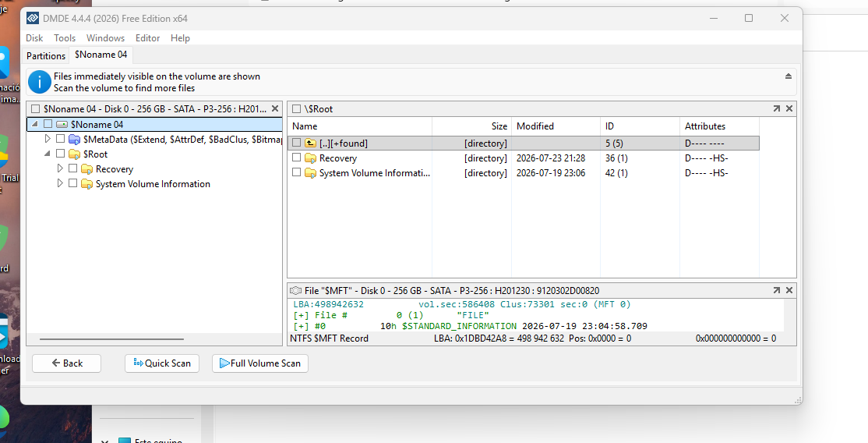Screen dimensions: 868x443
Task: Tick the $Noname 04 volume checkbox
Action: (x=48, y=124)
